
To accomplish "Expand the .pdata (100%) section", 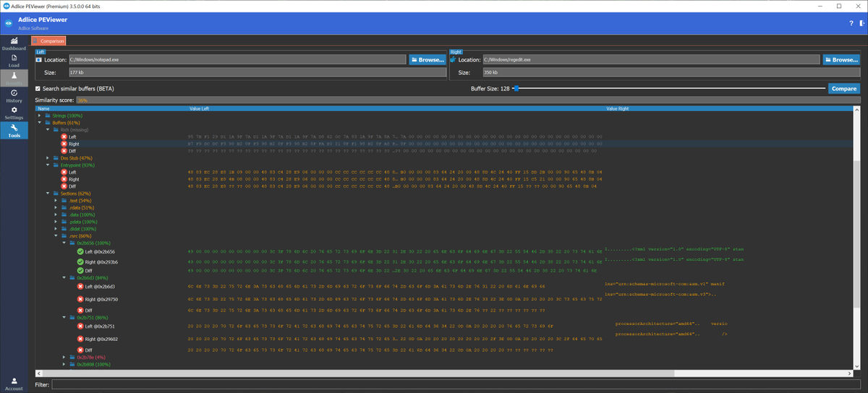I will pos(56,222).
